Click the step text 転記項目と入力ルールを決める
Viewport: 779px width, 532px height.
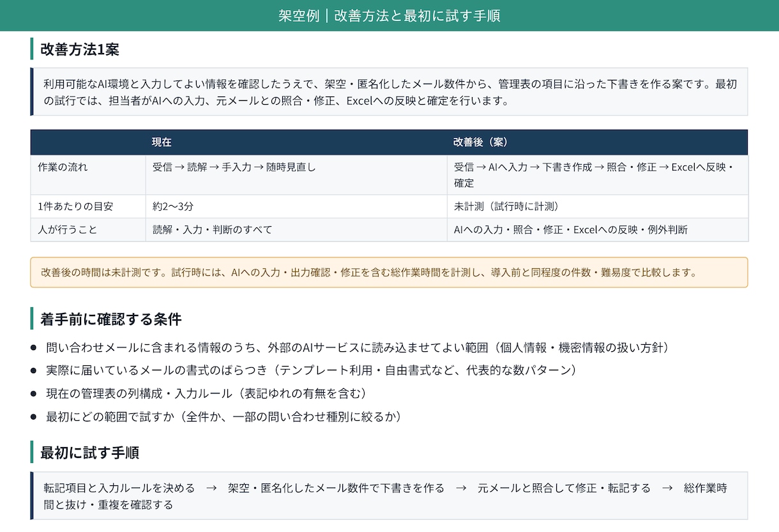click(119, 488)
